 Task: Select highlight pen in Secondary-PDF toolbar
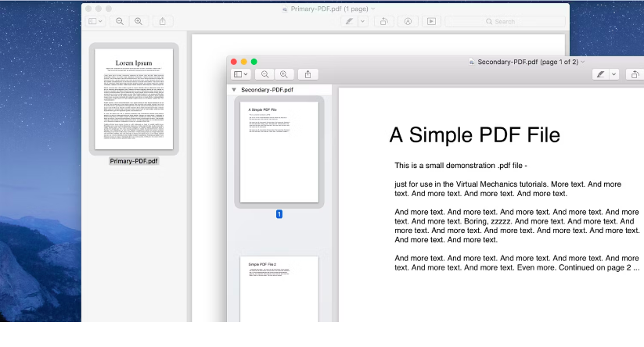[600, 74]
